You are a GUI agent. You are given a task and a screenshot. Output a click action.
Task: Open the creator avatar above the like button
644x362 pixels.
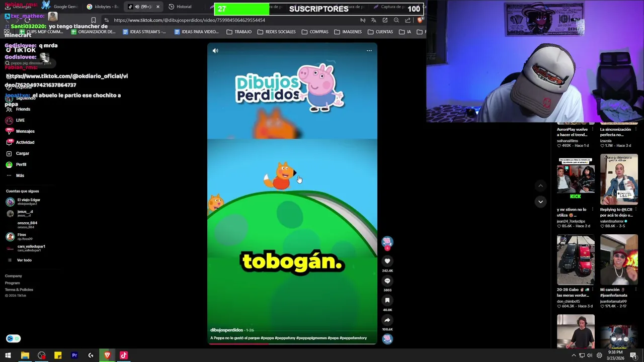(x=387, y=242)
